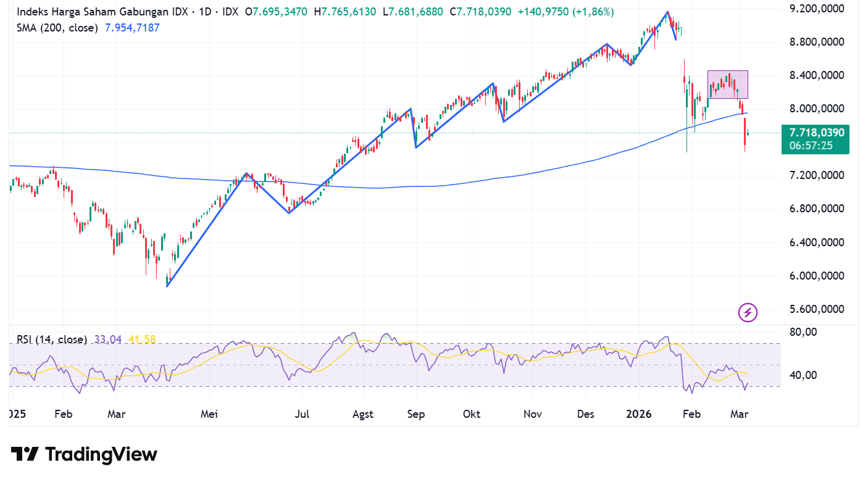Click the TradingView logo

pos(85,455)
